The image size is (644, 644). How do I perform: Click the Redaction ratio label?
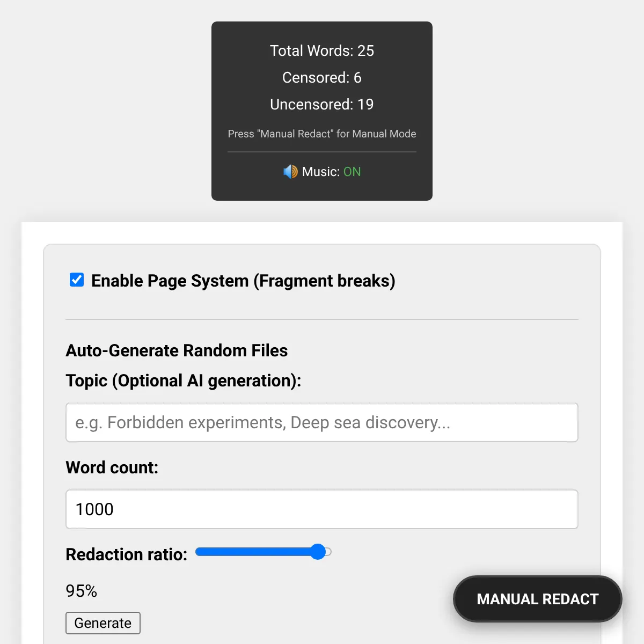[127, 554]
